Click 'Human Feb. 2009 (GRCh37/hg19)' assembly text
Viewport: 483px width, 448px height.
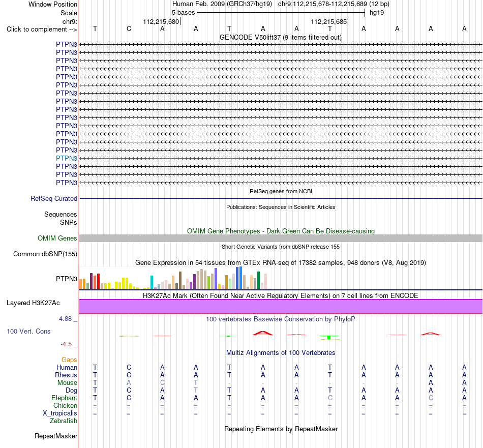point(222,4)
